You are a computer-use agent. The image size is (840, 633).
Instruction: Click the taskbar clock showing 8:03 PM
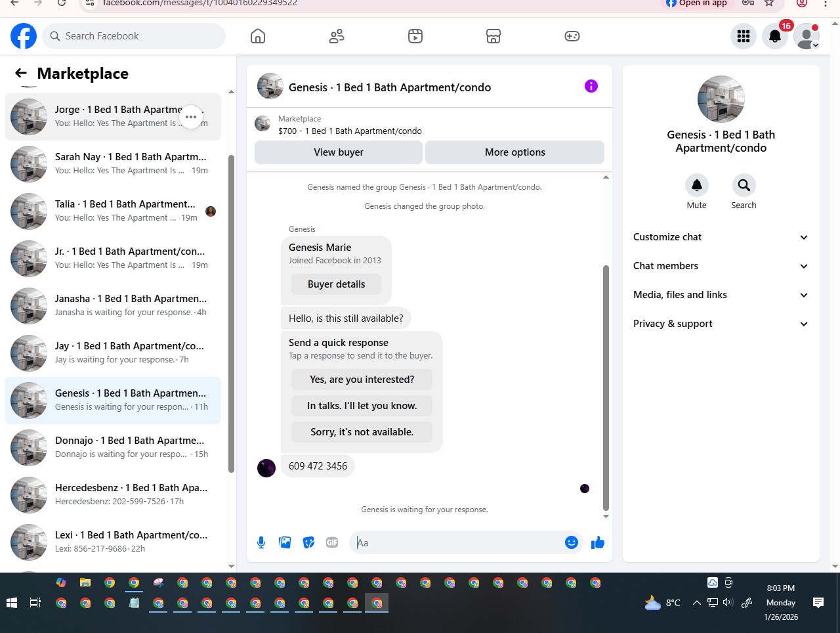[781, 603]
